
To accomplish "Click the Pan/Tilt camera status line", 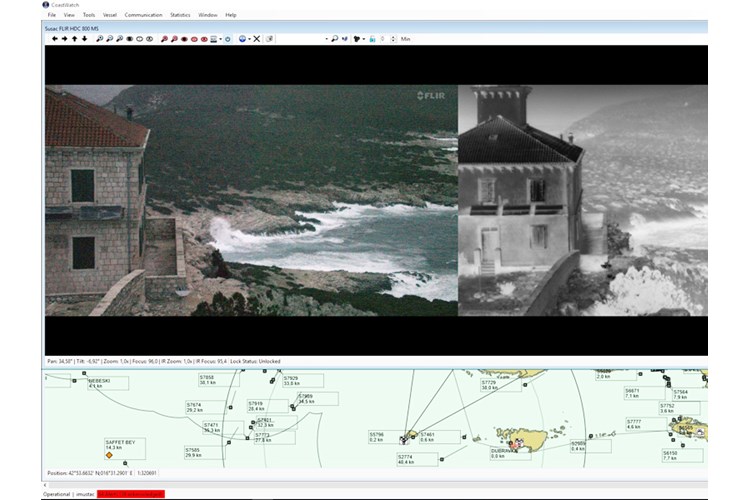I will pyautogui.click(x=164, y=361).
